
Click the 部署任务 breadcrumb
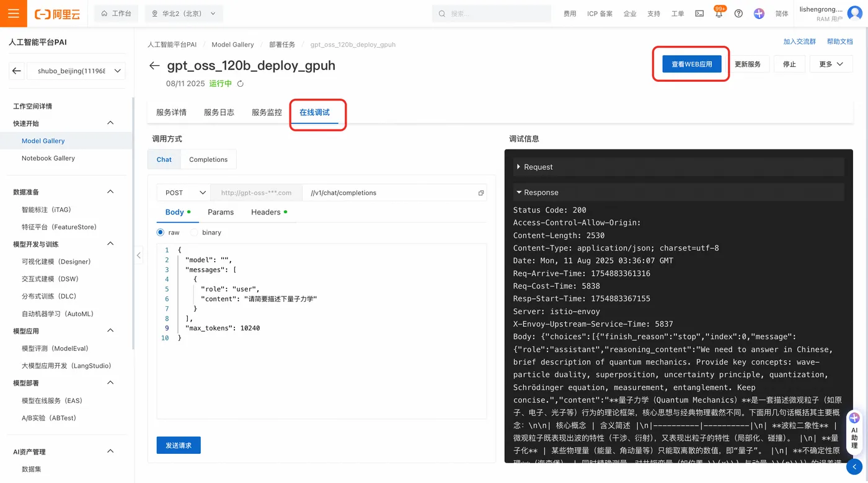282,45
